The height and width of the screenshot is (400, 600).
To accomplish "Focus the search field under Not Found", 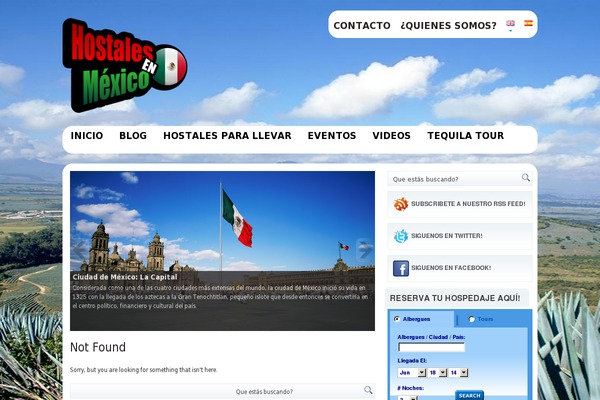I will click(x=222, y=392).
